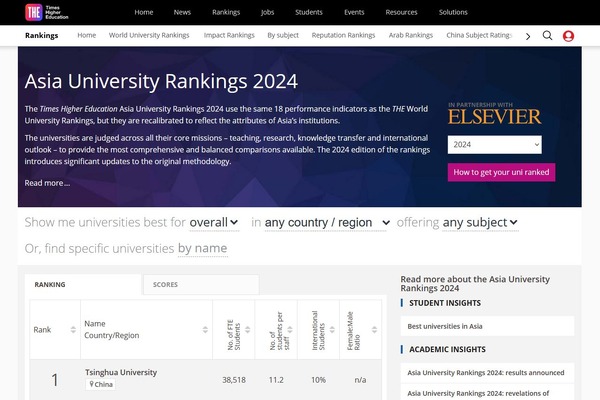Screen dimensions: 600x400
Task: Open Resources in the top navigation
Action: tap(401, 12)
